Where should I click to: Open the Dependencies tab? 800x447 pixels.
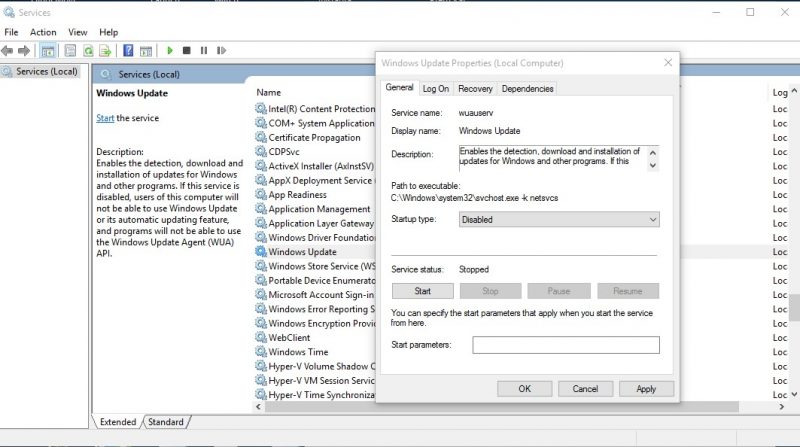(528, 89)
